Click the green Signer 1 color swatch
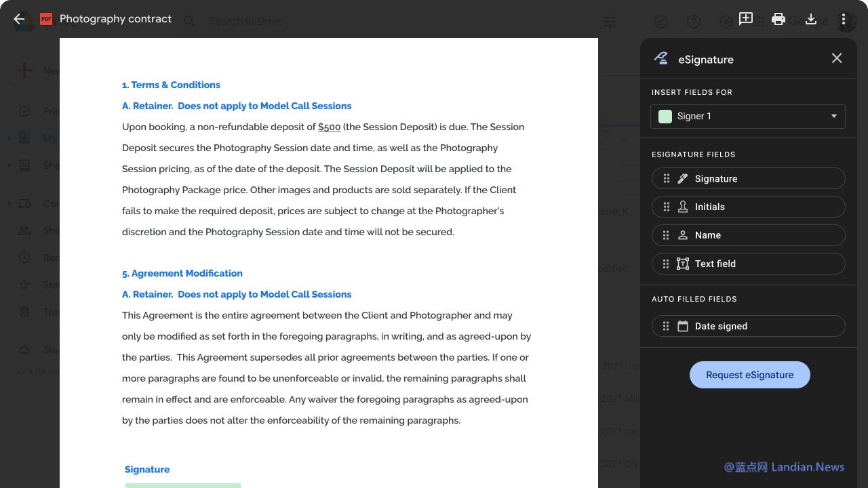The width and height of the screenshot is (868, 488). 665,117
